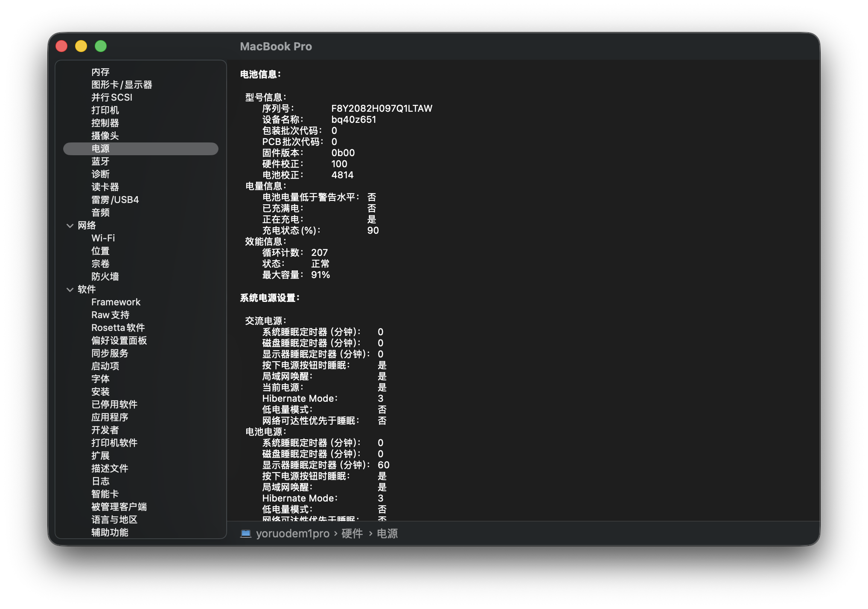Click maximum capacity value 91%
This screenshot has height=609, width=868.
[320, 275]
